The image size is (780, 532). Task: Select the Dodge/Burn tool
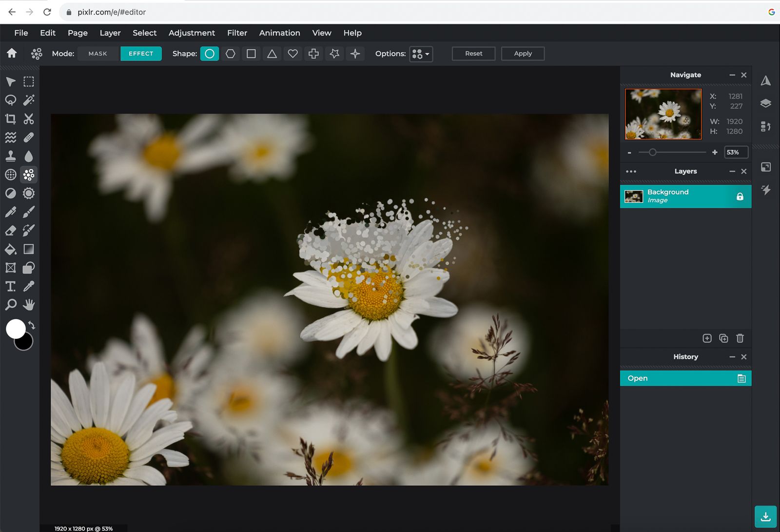coord(10,193)
